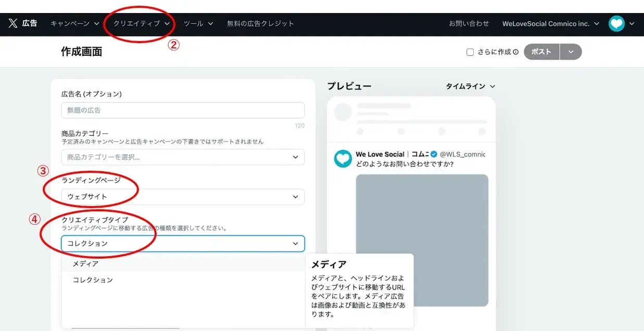Click the お問い合わせ link

469,23
